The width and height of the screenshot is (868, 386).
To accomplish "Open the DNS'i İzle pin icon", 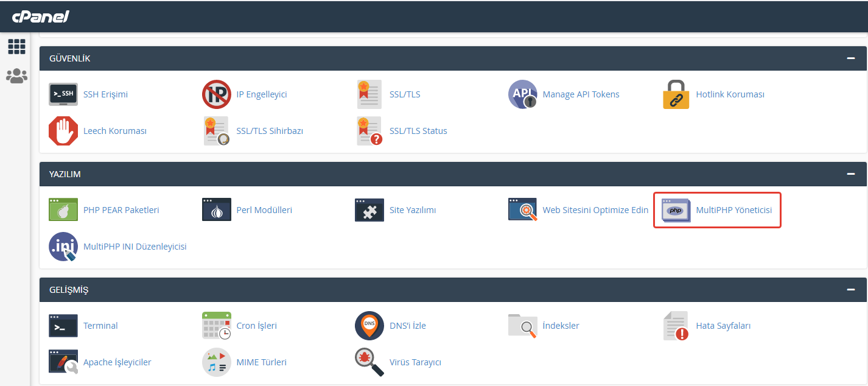I will pos(369,326).
